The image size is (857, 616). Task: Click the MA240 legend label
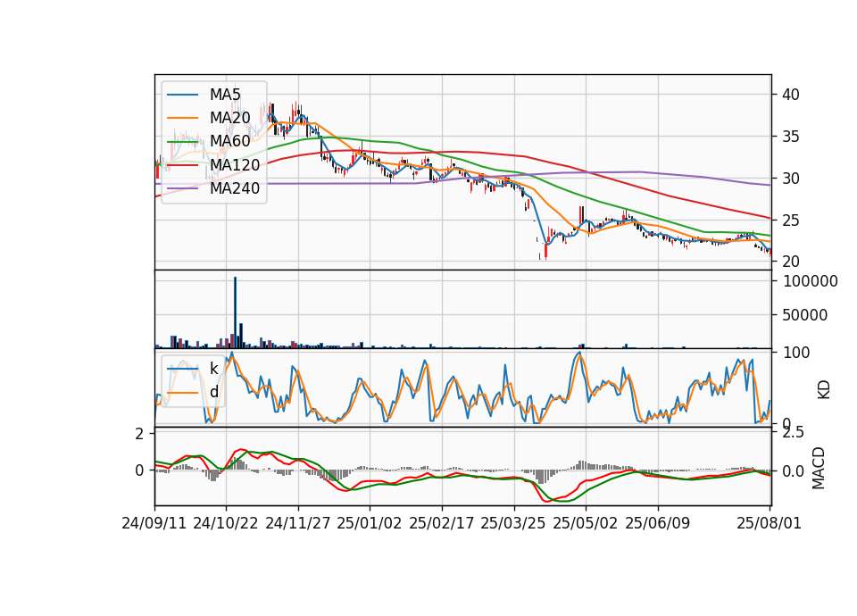(235, 188)
